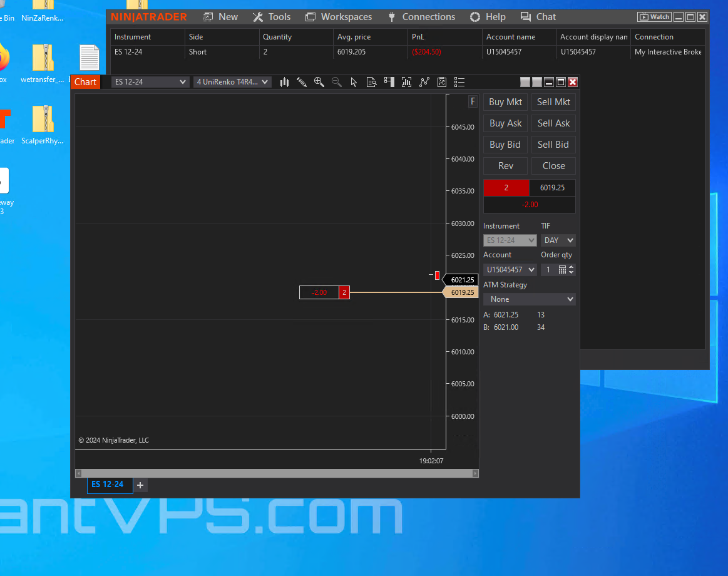Open the Account U15045457 dropdown
The width and height of the screenshot is (728, 576).
pos(510,269)
